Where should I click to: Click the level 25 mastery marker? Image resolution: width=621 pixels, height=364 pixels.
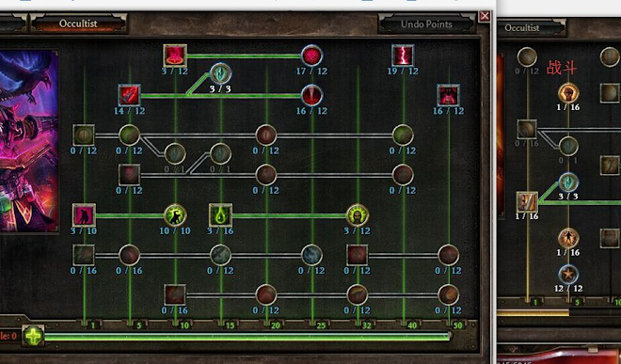[x=321, y=325]
